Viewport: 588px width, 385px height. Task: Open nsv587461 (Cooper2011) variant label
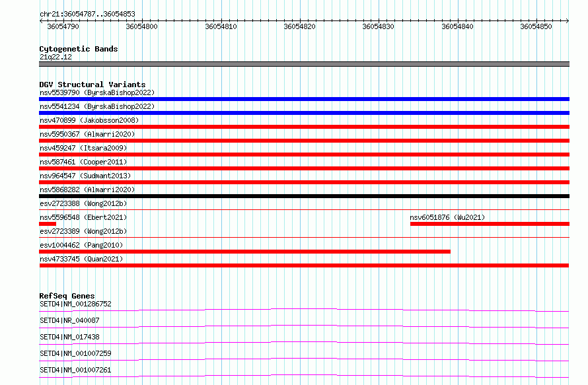83,162
